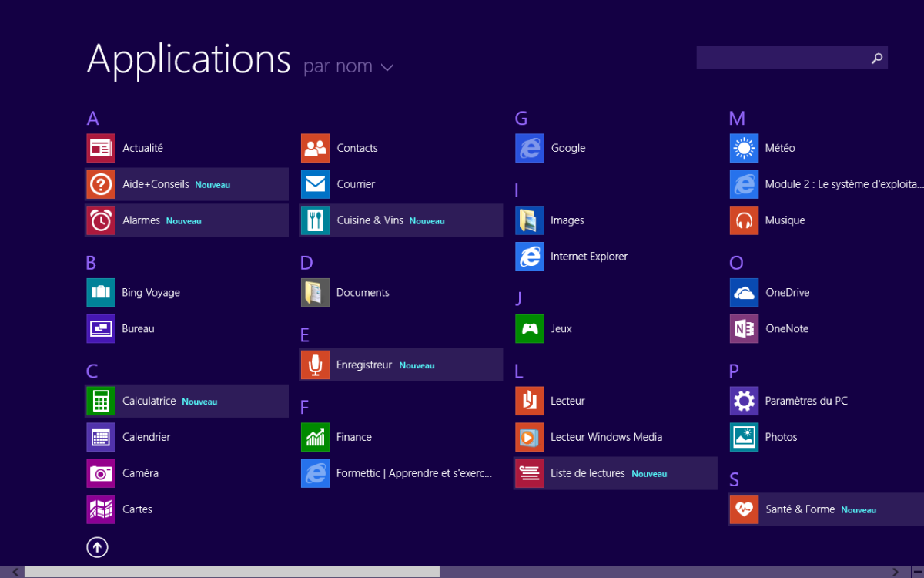
Task: Open the Documents folder icon
Action: [315, 293]
